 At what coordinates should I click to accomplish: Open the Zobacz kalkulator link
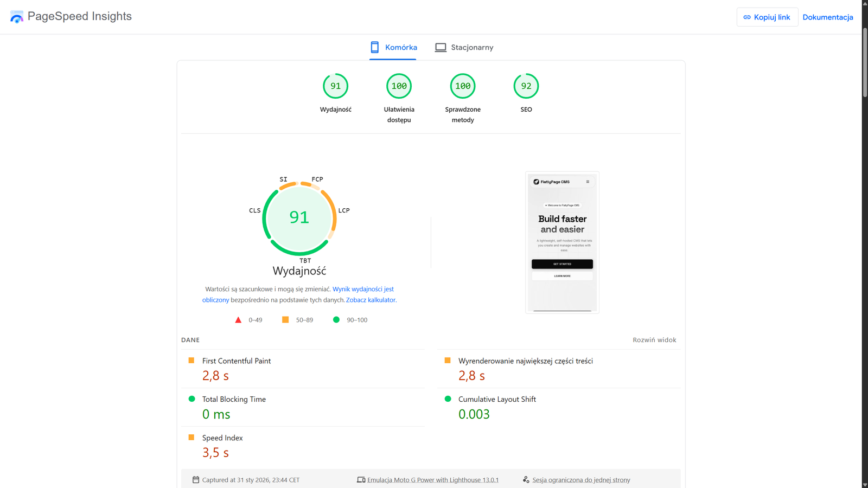click(x=371, y=300)
